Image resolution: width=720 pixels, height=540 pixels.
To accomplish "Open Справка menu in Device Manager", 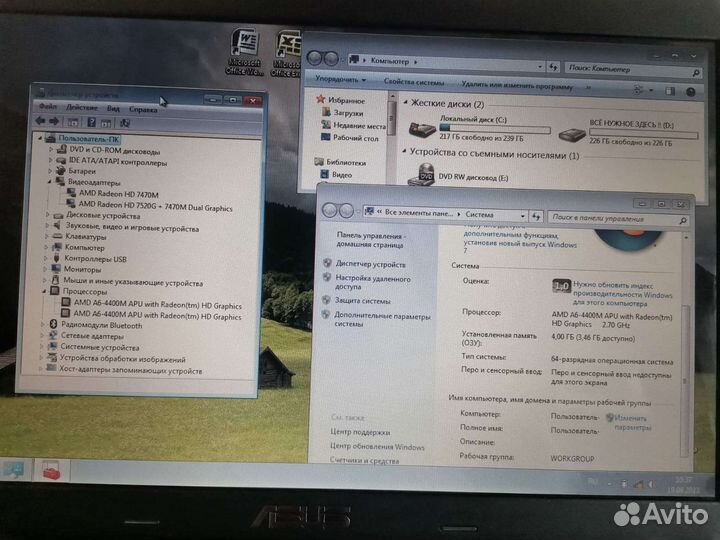I will pos(143,109).
